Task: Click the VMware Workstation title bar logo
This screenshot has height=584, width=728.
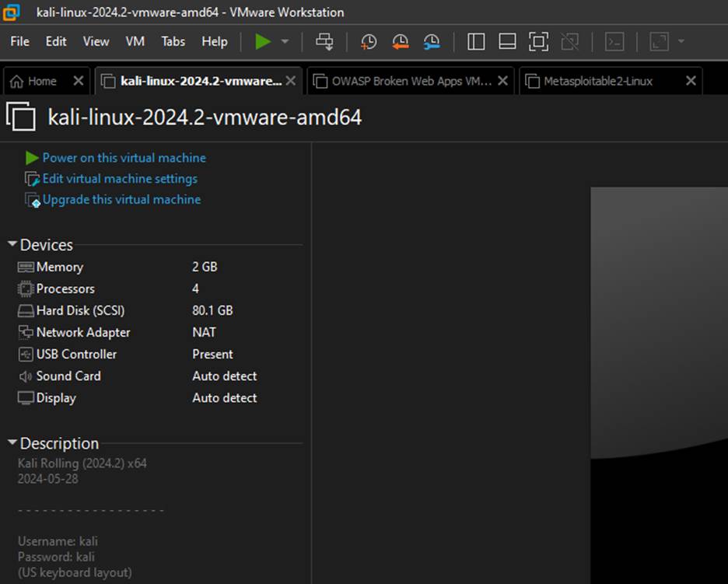Action: [x=11, y=12]
